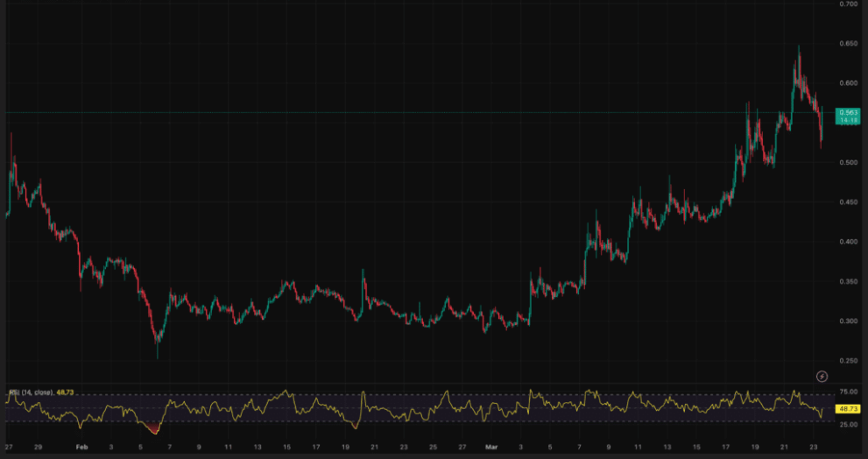Click the 75.00 RSI upper level label
Image resolution: width=868 pixels, height=459 pixels.
pos(848,393)
